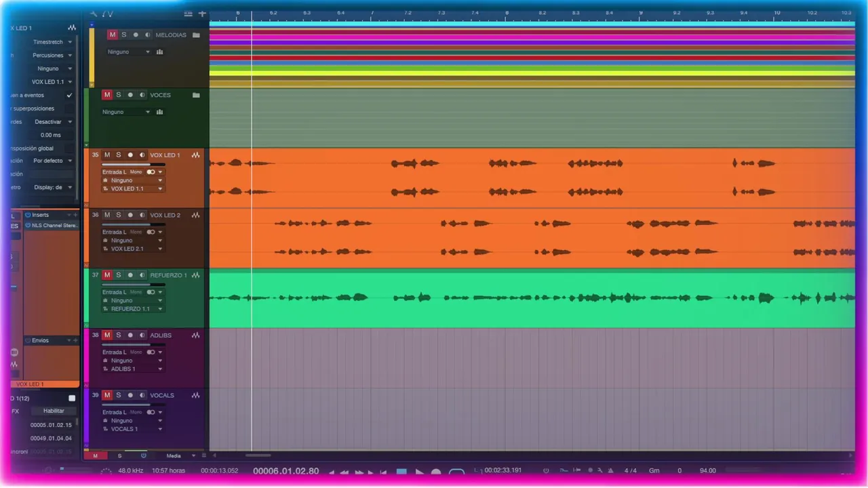Open MELODIAS bus mixer bars icon
Image resolution: width=868 pixels, height=488 pixels.
click(x=159, y=52)
